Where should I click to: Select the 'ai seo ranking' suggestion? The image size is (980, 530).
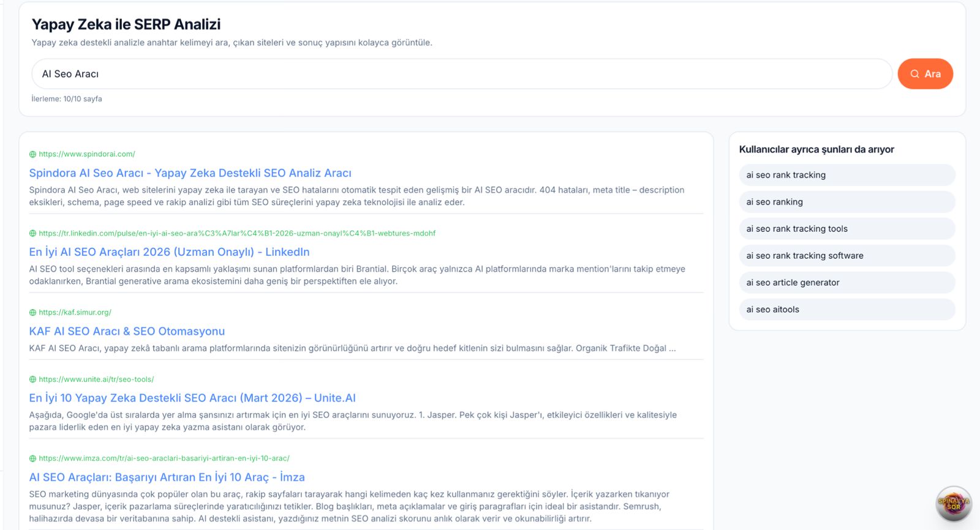pos(847,202)
